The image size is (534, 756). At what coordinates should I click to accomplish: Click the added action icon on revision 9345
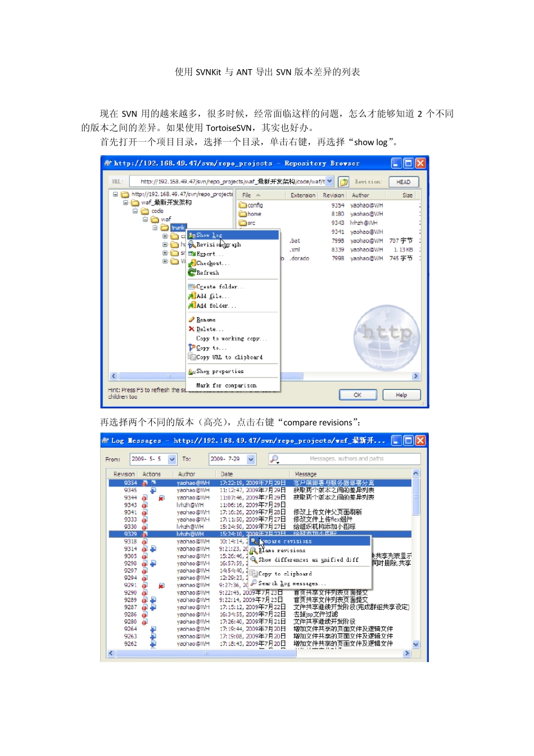[x=153, y=490]
